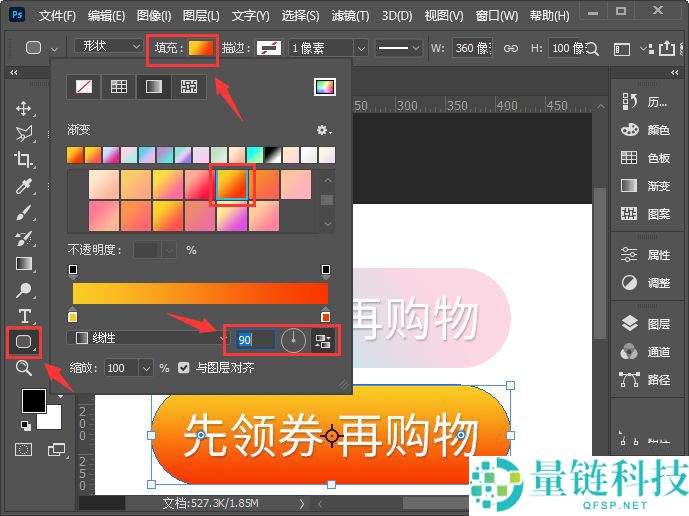
Task: Select the Eyedropper tool
Action: click(x=24, y=186)
